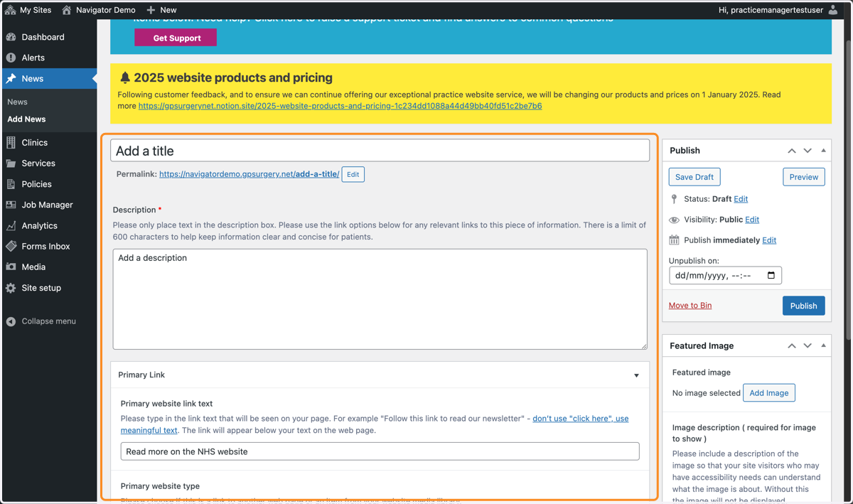The image size is (853, 504).
Task: Open the Clinics menu item
Action: tap(48, 143)
